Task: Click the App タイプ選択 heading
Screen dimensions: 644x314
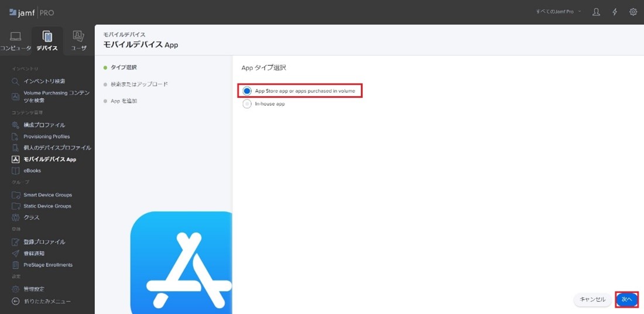Action: (263, 68)
